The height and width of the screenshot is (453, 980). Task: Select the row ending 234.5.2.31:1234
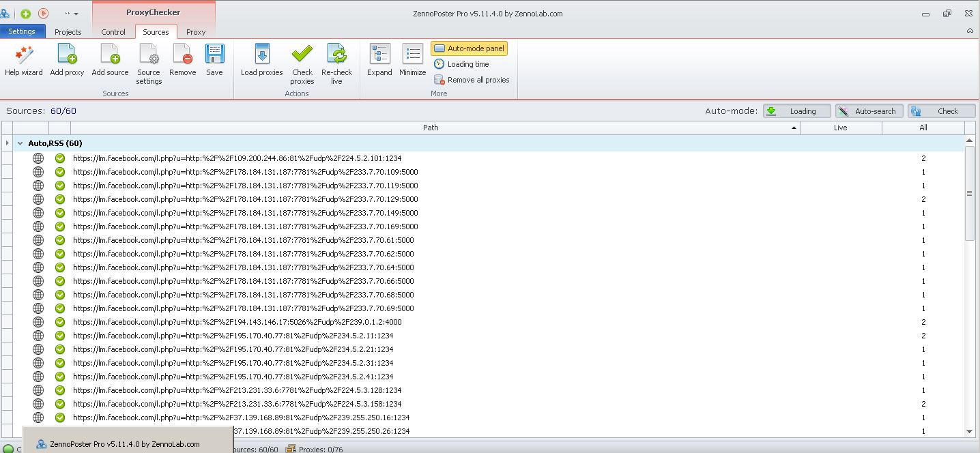[488, 363]
